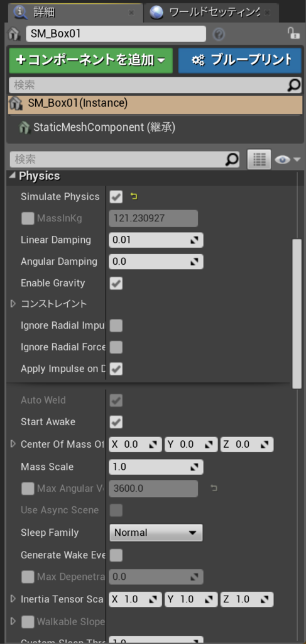Click the magnifier icon in the property search field

pyautogui.click(x=232, y=159)
